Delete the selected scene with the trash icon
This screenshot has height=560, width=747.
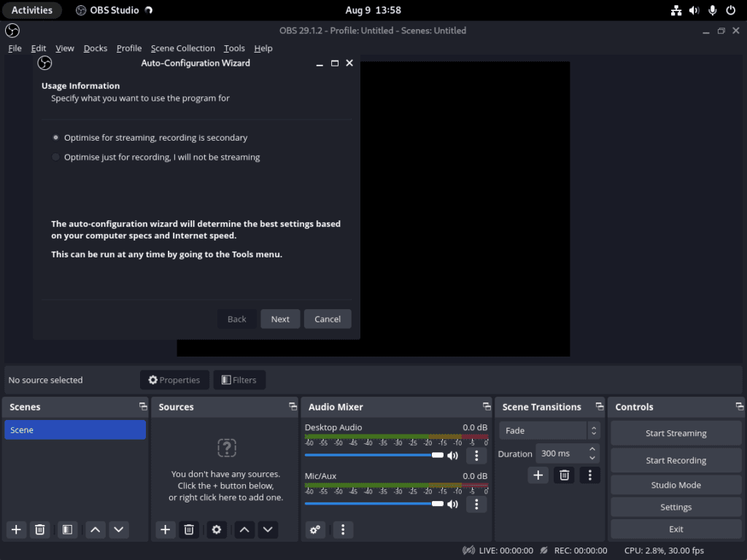[40, 529]
